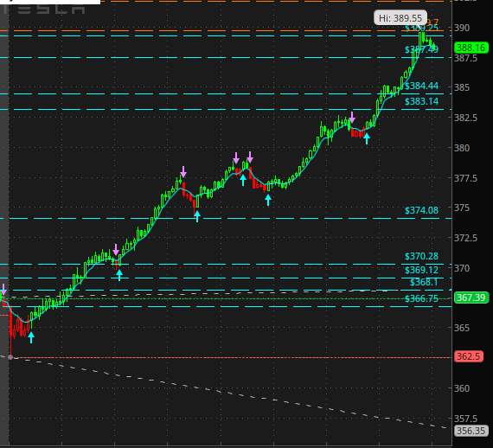
Task: Click the 357.5 price axis label
Action: point(465,419)
